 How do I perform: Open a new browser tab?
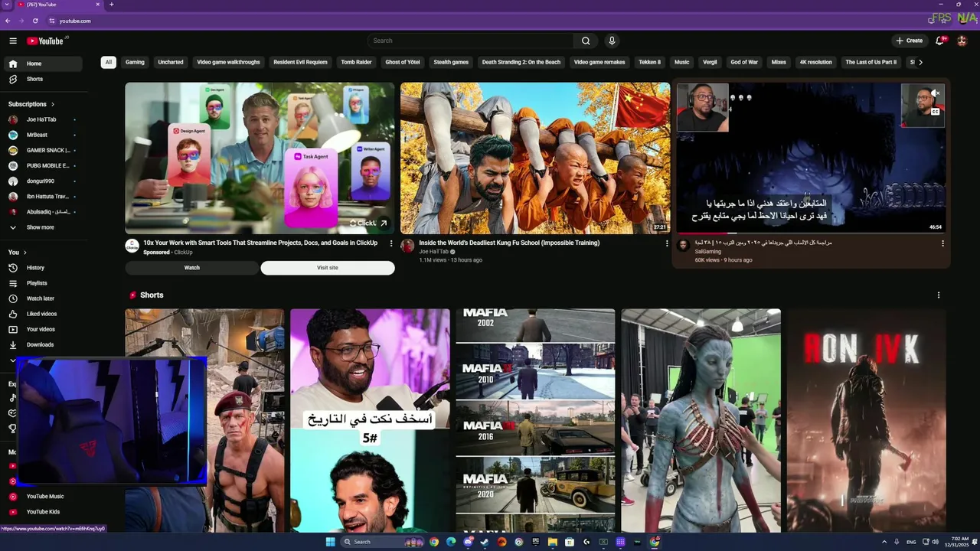coord(111,5)
